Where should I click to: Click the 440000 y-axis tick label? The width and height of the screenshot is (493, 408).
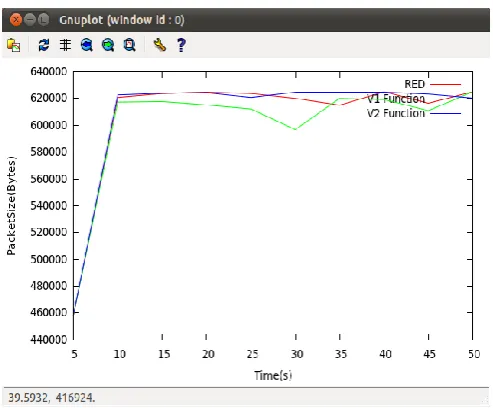pos(49,340)
